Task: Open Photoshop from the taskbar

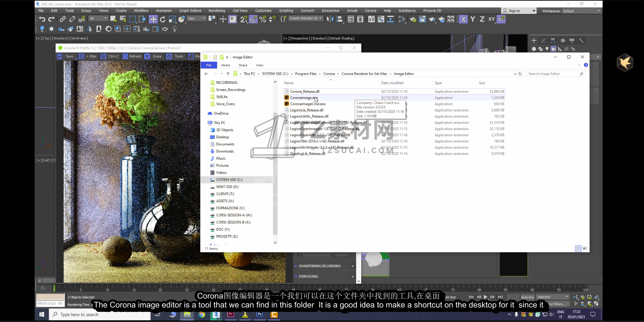Action: 260,315
